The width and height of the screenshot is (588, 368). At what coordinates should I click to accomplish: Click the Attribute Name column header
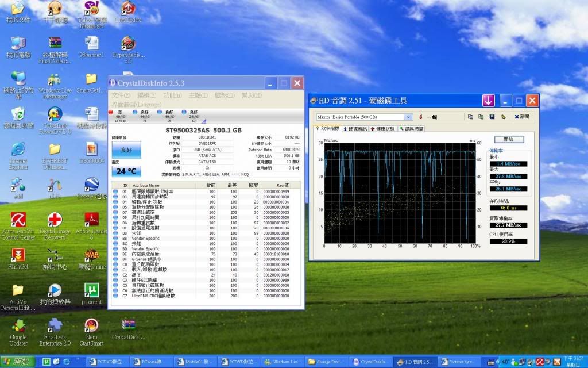[x=146, y=185]
